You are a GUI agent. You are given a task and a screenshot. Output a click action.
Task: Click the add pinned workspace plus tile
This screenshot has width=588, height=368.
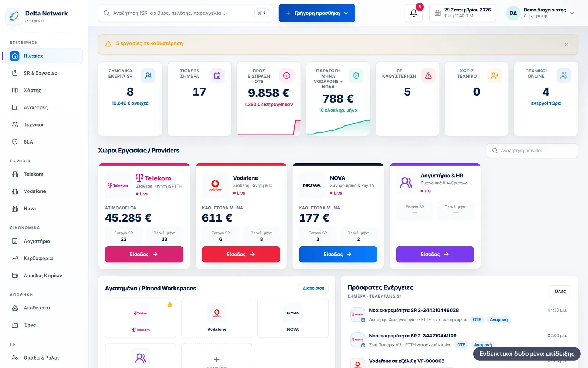[x=217, y=356]
